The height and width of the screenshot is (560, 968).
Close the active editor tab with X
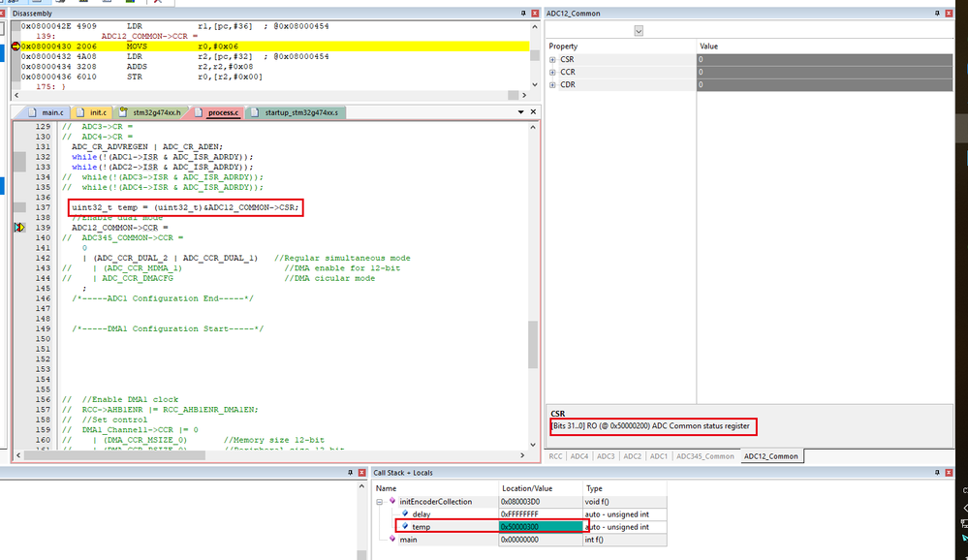533,112
